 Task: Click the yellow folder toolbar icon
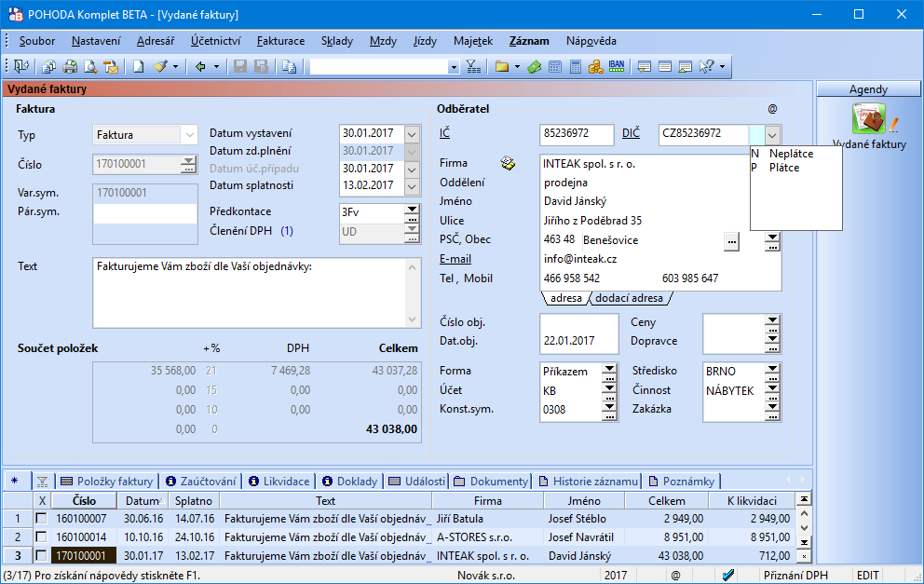(x=501, y=66)
